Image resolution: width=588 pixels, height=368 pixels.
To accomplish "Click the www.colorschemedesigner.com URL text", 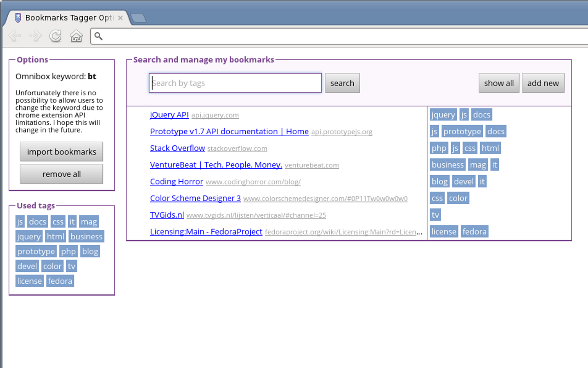I will coord(325,199).
